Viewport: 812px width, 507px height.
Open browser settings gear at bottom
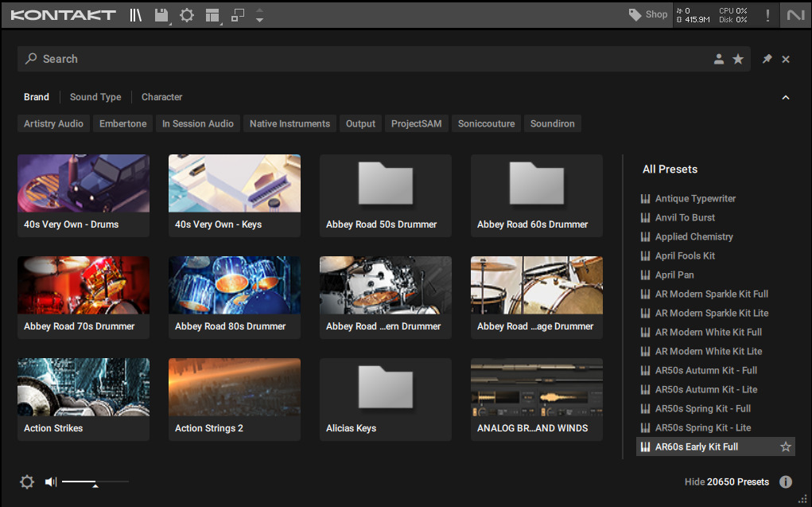click(27, 482)
